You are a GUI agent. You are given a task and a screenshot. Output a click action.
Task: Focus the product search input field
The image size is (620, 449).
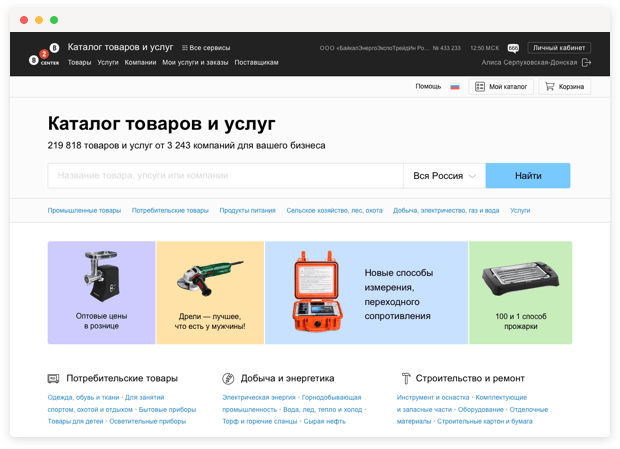(225, 176)
